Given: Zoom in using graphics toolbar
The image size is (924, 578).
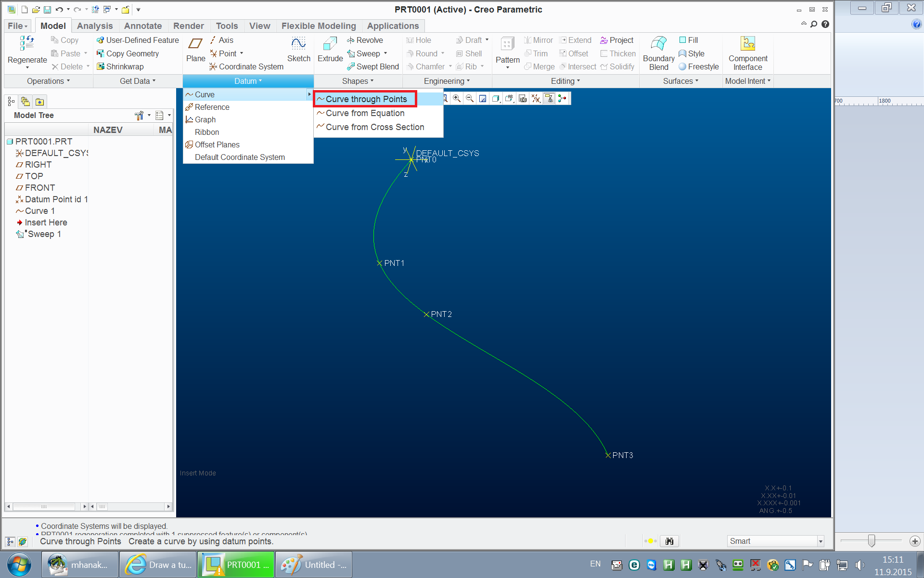Looking at the screenshot, I should 457,98.
